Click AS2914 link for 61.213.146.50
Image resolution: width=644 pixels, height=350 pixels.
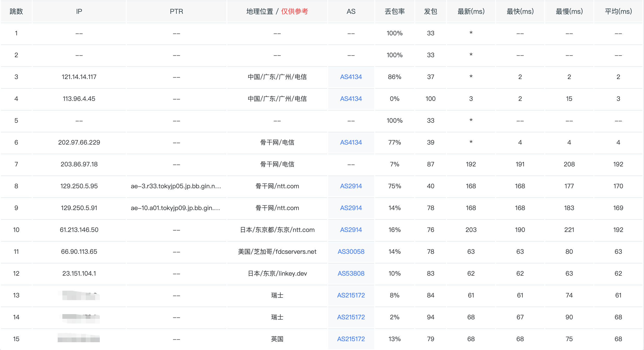[x=351, y=230]
